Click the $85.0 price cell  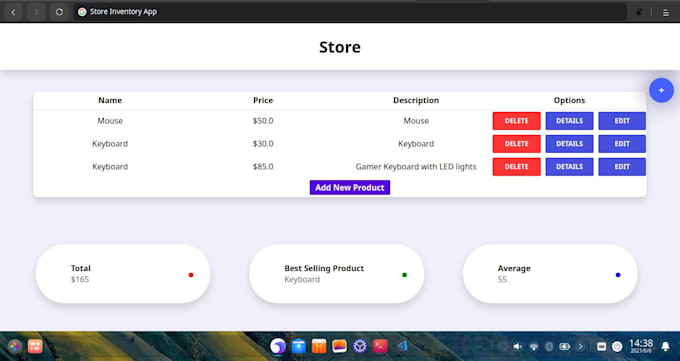(263, 167)
